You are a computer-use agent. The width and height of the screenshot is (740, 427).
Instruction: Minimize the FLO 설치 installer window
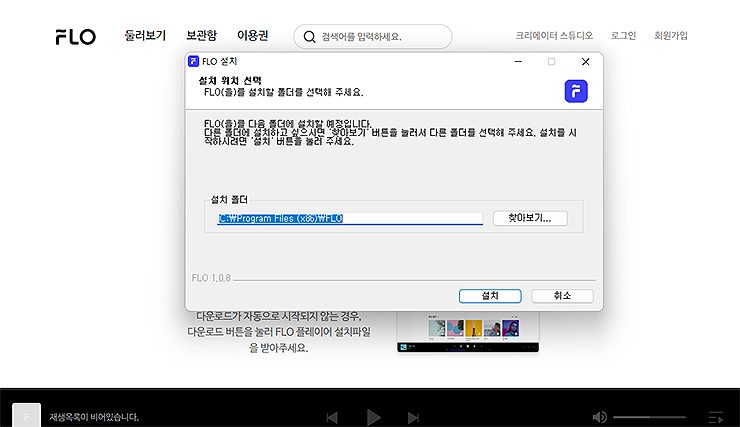(518, 62)
